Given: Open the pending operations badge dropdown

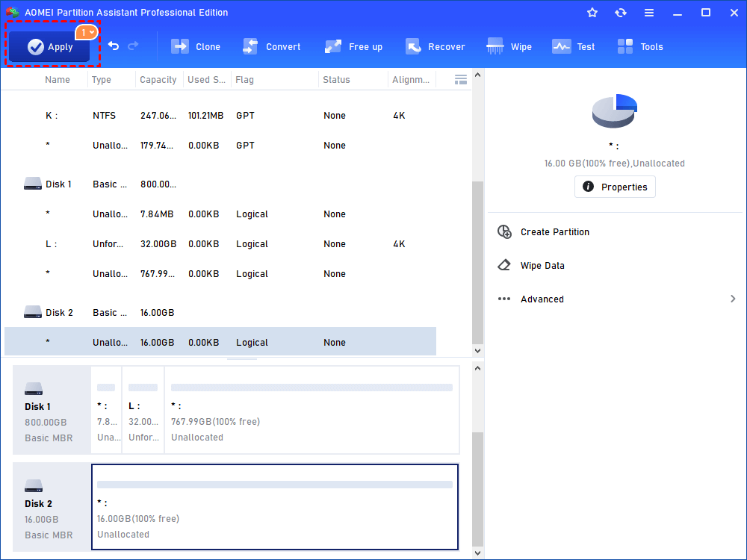Looking at the screenshot, I should tap(87, 32).
